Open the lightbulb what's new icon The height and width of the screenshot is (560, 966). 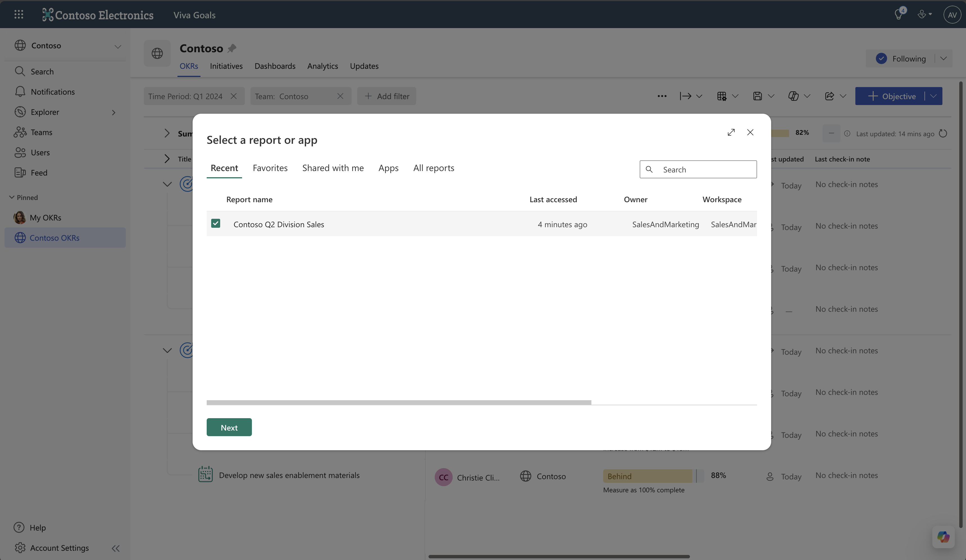pos(898,15)
